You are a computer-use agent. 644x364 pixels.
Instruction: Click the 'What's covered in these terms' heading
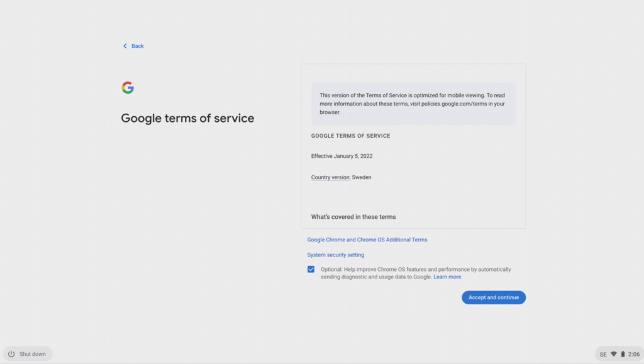(x=353, y=217)
